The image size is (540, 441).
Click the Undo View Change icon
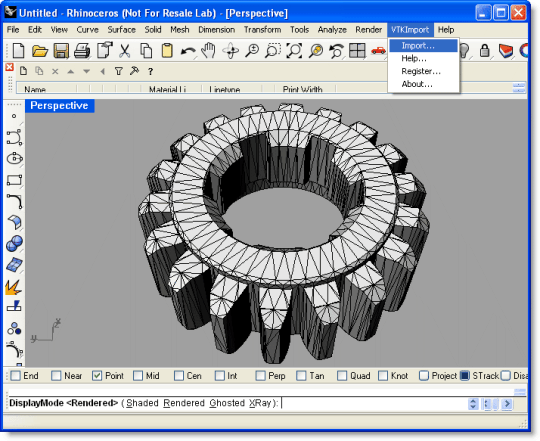tap(336, 51)
